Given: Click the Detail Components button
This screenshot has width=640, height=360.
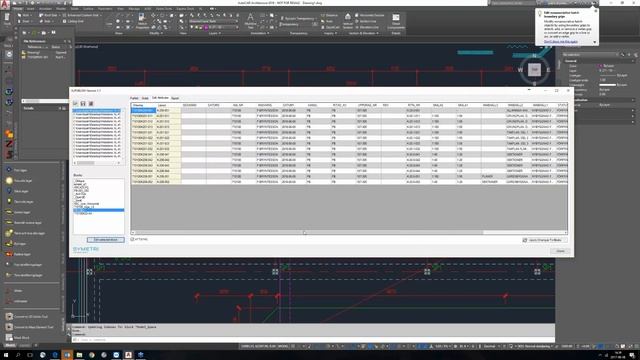Looking at the screenshot, I should coord(396,20).
